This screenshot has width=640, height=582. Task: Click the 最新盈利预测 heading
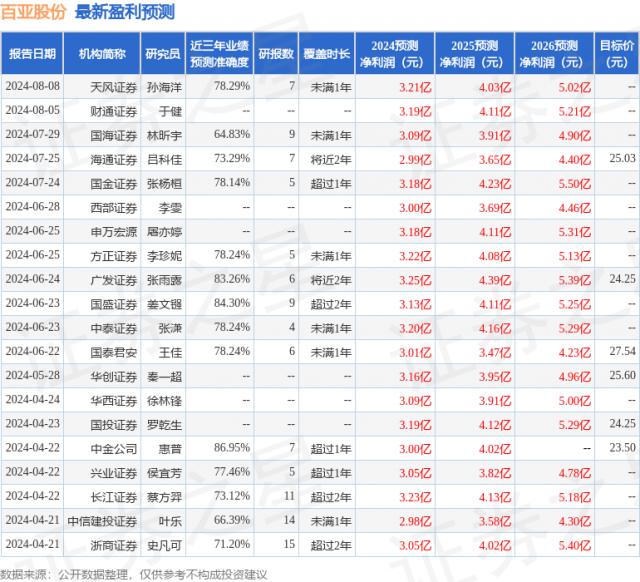point(125,11)
